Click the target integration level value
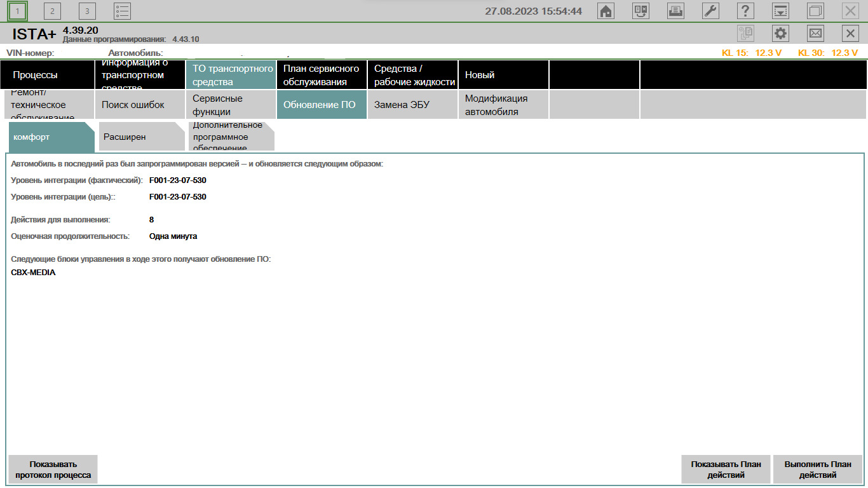 178,197
